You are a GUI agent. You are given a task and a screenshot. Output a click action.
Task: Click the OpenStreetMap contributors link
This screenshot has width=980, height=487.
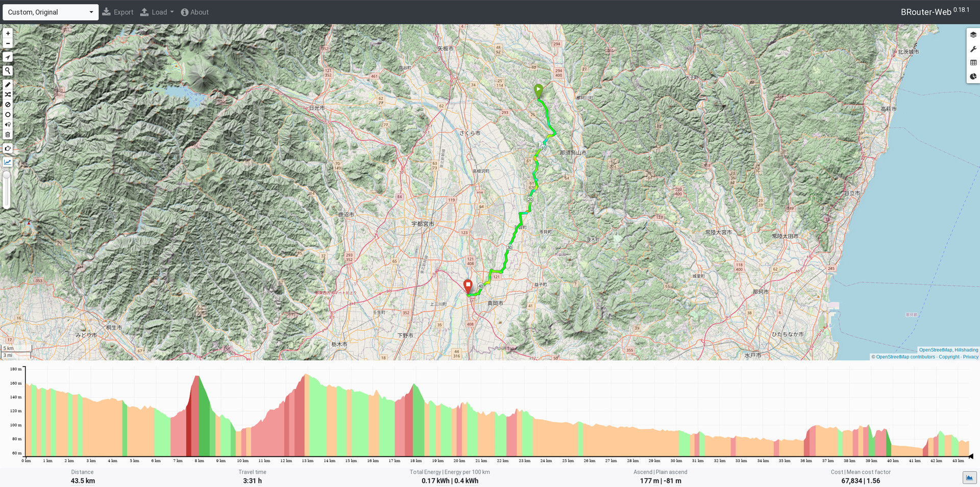[x=905, y=357]
